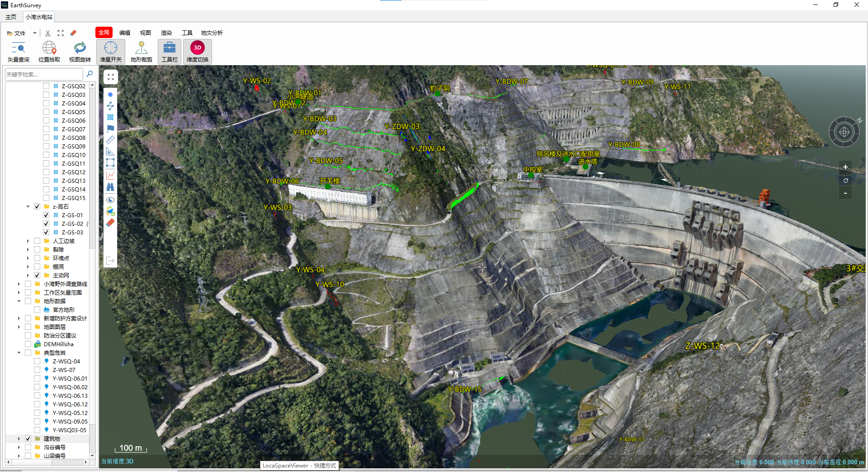Expand the 人工边坡 folder

pyautogui.click(x=28, y=241)
